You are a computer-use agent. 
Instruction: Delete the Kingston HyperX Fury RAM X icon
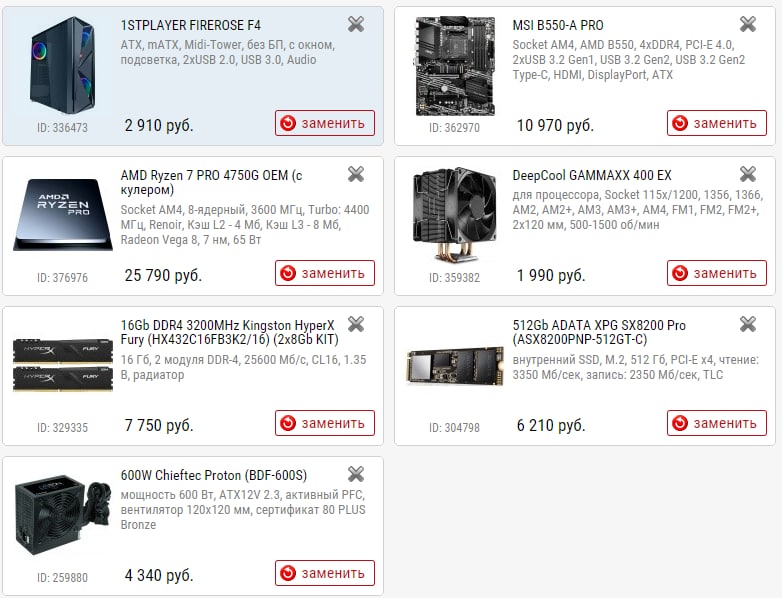point(356,324)
